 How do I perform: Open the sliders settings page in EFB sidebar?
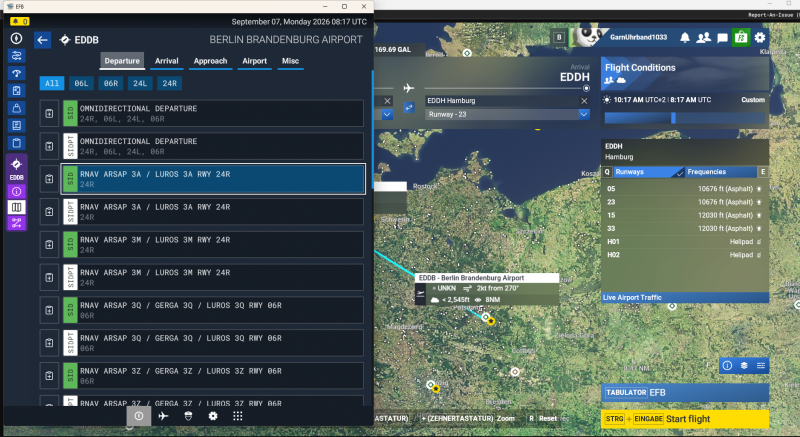[x=16, y=56]
